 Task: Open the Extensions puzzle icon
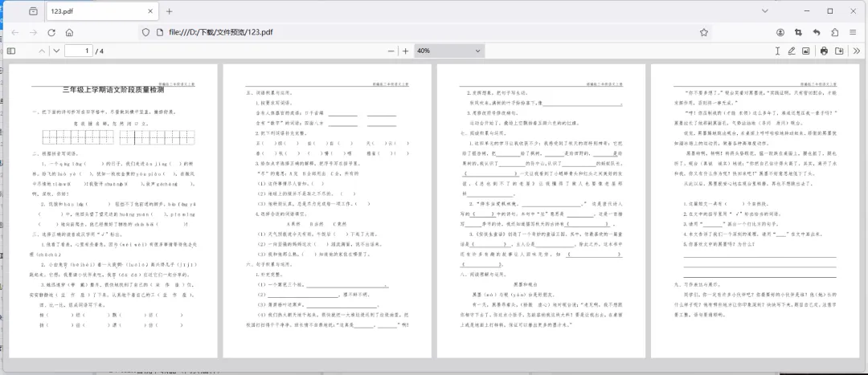(835, 33)
